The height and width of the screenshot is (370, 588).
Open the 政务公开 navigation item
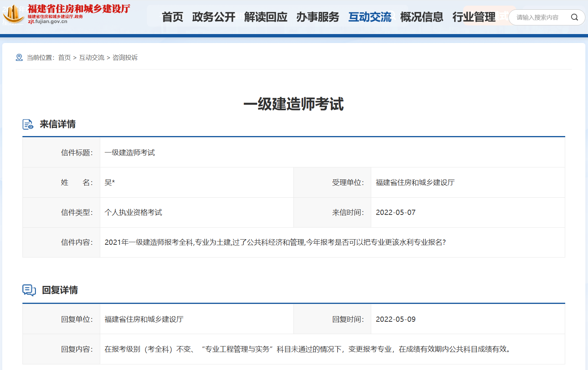(213, 17)
